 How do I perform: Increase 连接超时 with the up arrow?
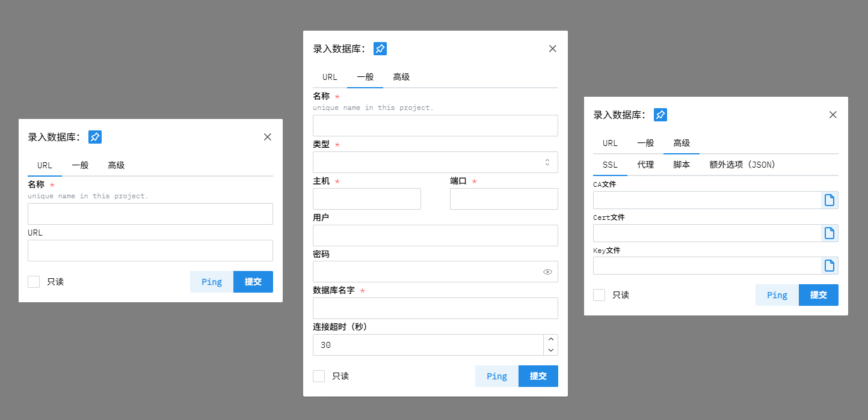point(550,339)
